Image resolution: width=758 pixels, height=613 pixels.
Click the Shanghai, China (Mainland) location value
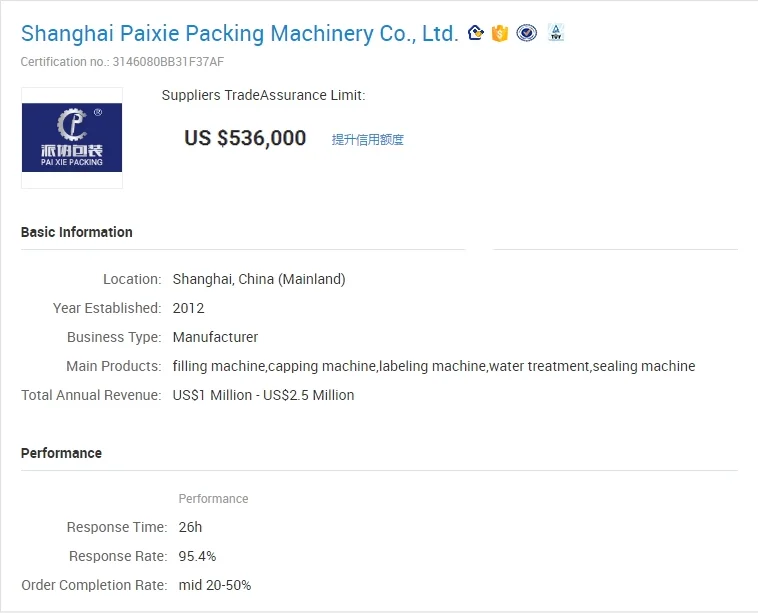coord(259,279)
